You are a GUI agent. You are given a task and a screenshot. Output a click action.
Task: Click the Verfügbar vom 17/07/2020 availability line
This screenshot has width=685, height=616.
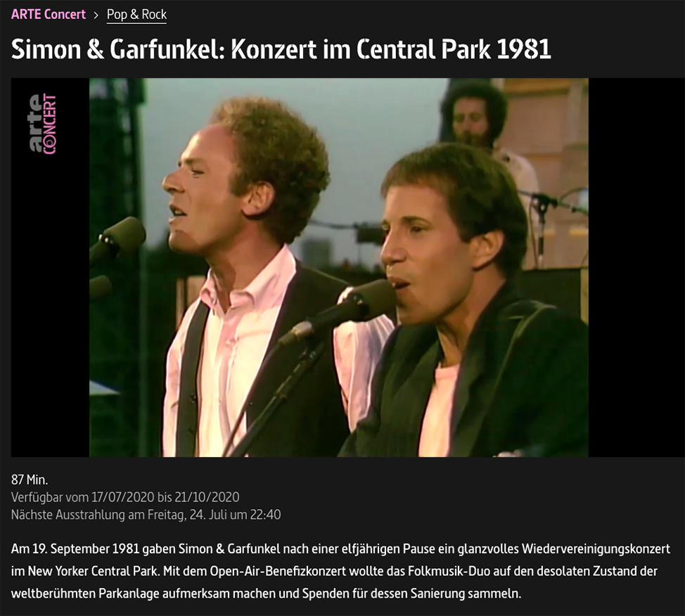pos(125,497)
